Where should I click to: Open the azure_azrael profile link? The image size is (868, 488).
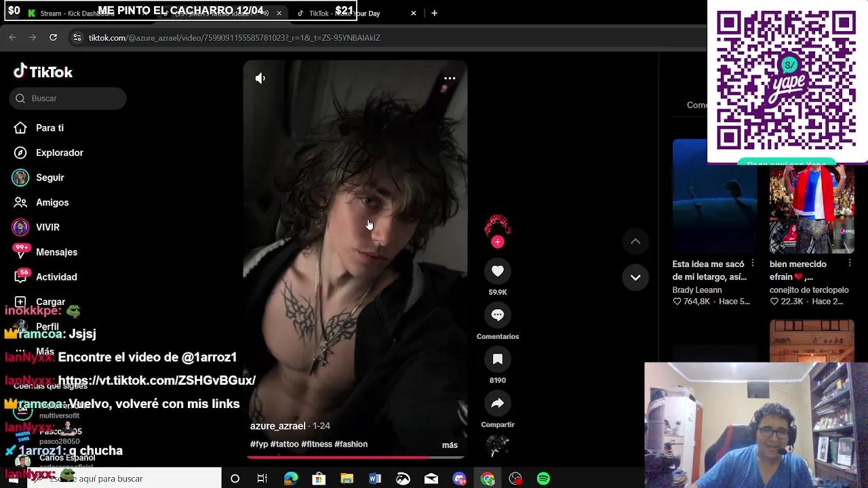[277, 426]
